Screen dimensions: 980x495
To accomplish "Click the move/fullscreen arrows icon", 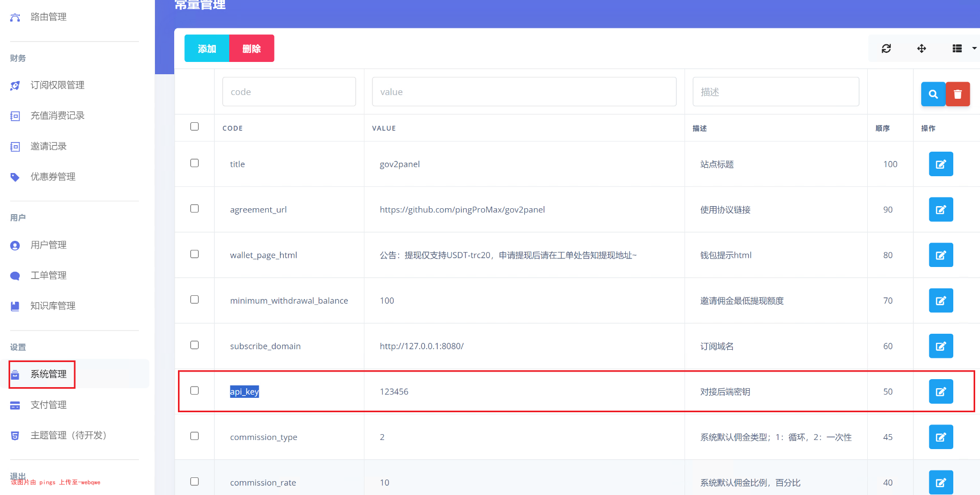I will click(922, 49).
